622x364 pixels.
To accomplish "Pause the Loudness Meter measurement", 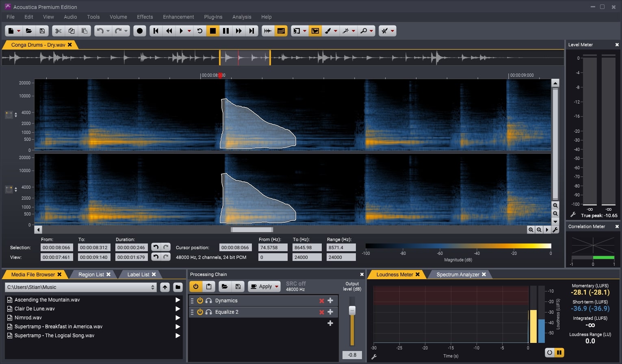I will coord(559,353).
